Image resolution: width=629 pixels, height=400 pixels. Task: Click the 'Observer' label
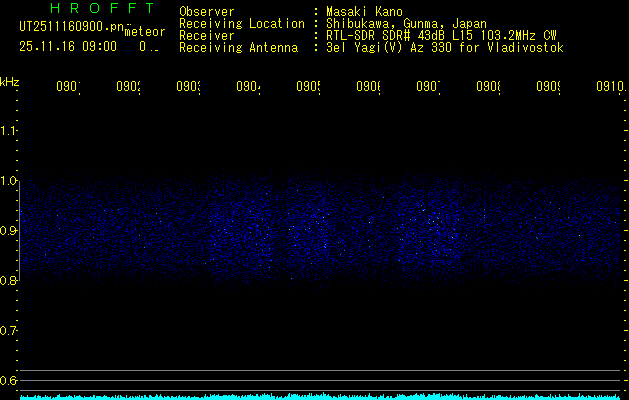[207, 11]
